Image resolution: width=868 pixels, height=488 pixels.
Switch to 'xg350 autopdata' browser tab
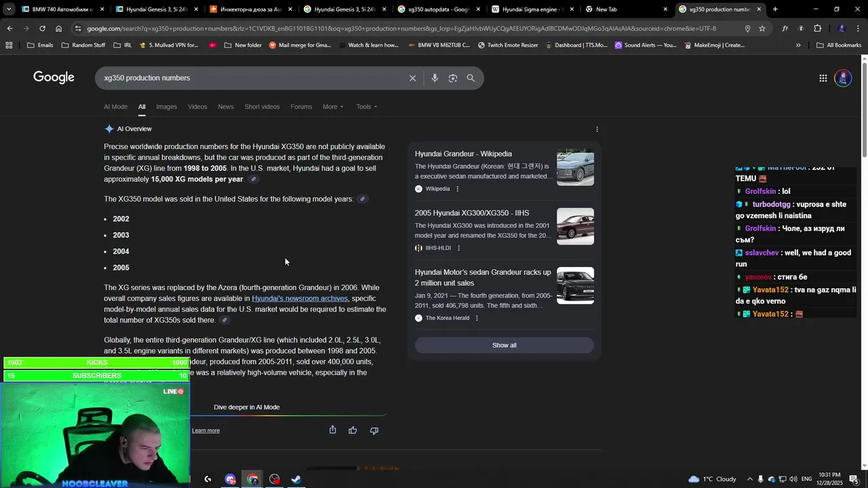pyautogui.click(x=438, y=9)
